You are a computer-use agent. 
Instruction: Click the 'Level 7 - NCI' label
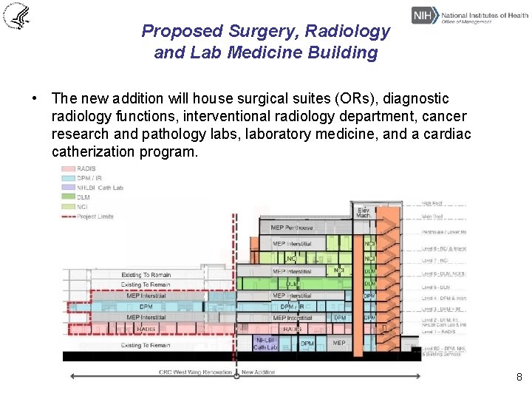coord(434,261)
